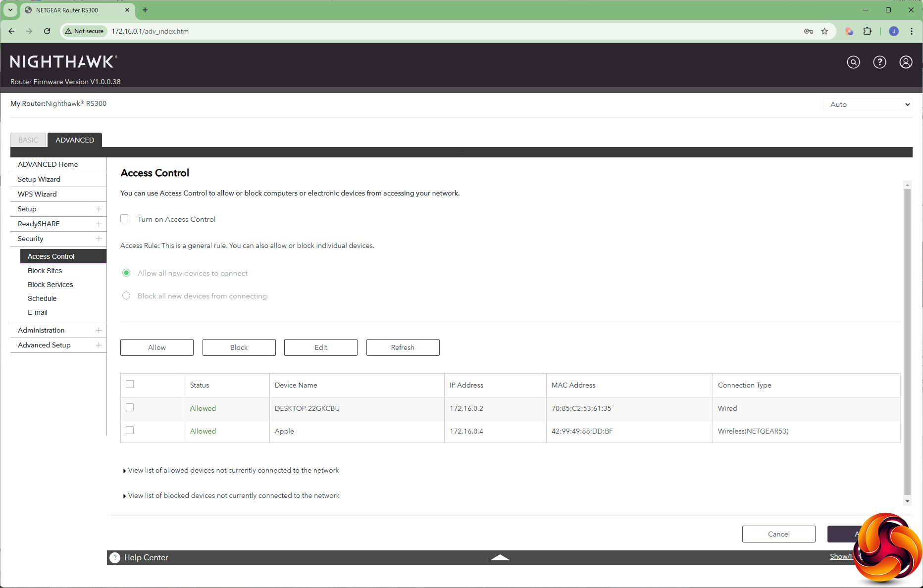Open the Auto language dropdown
This screenshot has height=588, width=923.
[x=868, y=104]
